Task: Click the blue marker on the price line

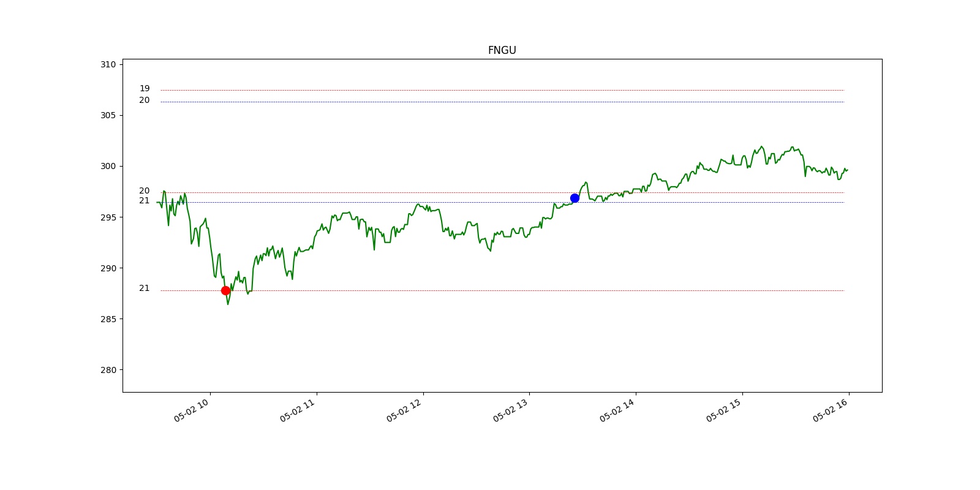Action: [x=575, y=198]
